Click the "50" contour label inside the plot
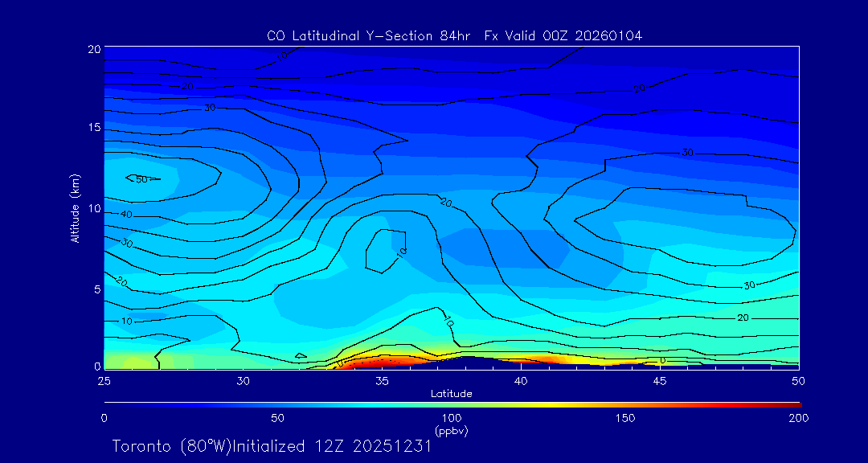The image size is (868, 463). [x=141, y=179]
